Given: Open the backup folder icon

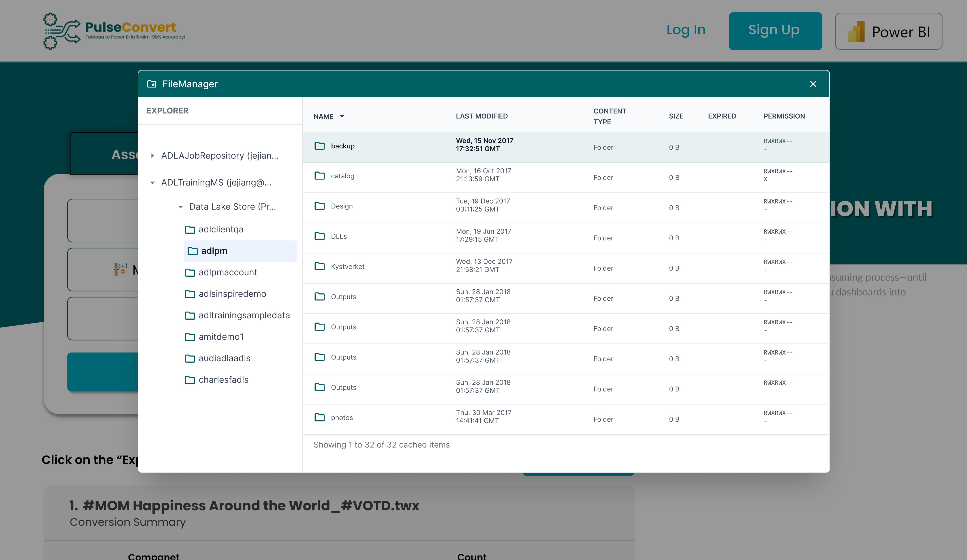Looking at the screenshot, I should tap(320, 146).
